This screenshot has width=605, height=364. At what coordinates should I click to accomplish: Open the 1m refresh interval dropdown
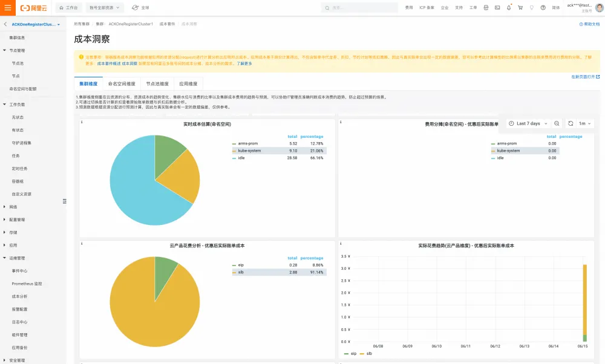585,123
